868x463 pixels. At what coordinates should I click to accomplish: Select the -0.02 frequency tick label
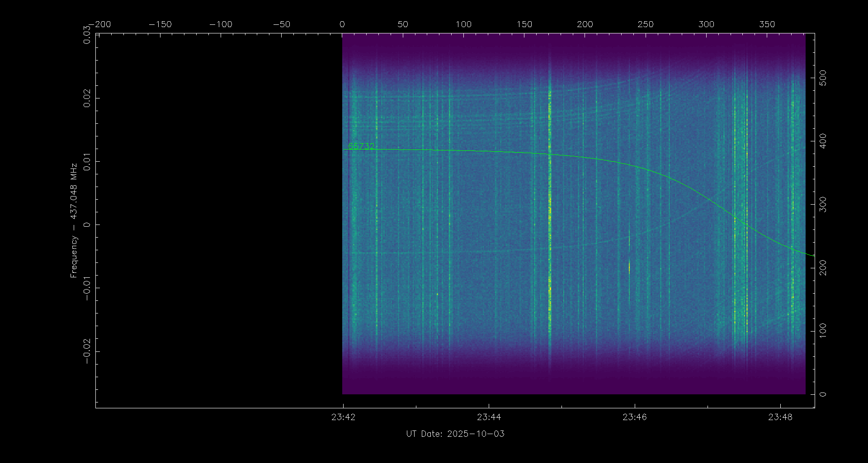pos(86,351)
